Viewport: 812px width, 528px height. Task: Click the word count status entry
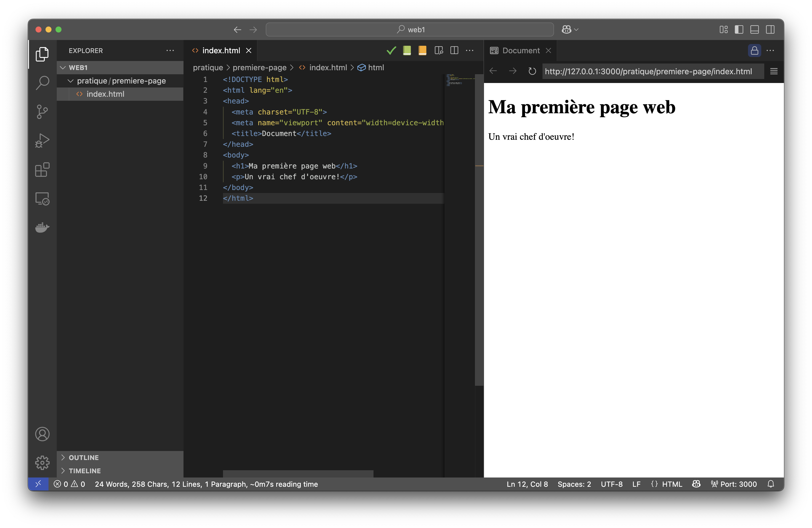pyautogui.click(x=206, y=484)
